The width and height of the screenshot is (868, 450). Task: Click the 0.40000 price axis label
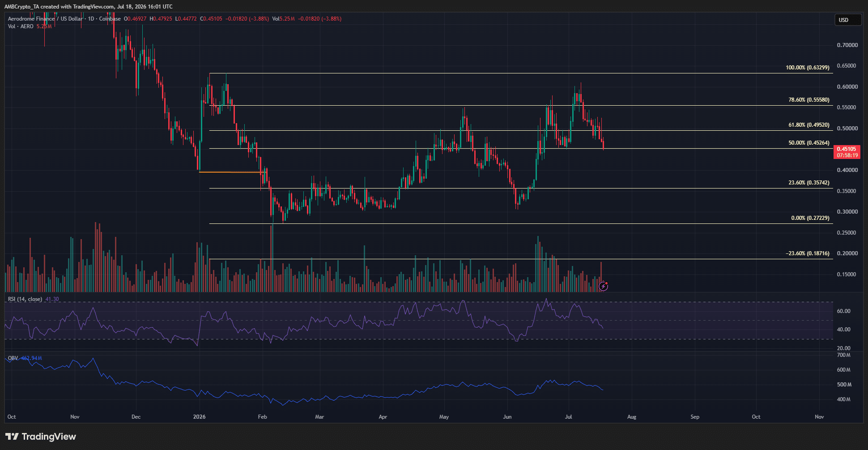(847, 170)
